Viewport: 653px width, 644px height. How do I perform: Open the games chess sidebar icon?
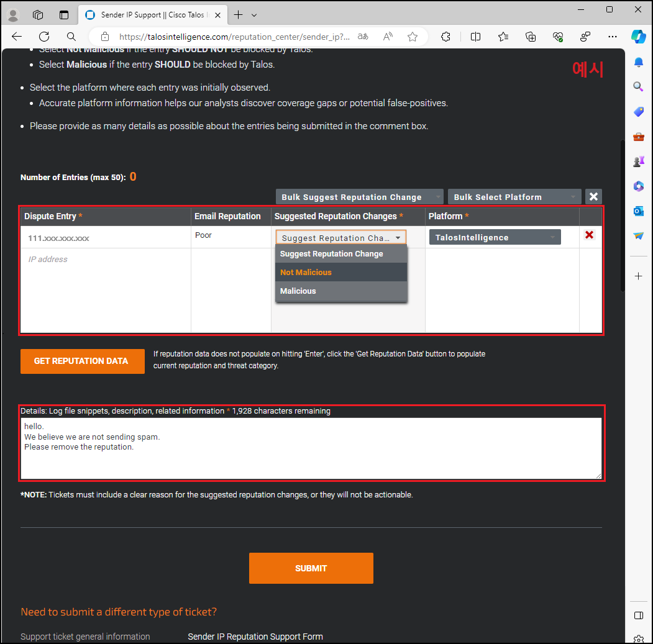pyautogui.click(x=639, y=161)
